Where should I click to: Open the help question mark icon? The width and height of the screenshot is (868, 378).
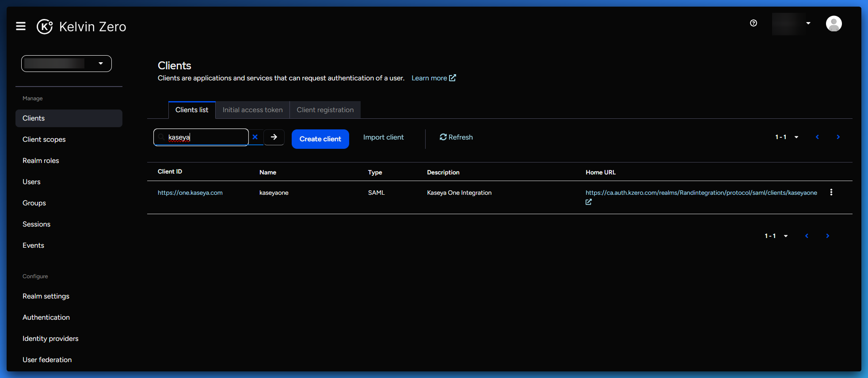[x=754, y=23]
